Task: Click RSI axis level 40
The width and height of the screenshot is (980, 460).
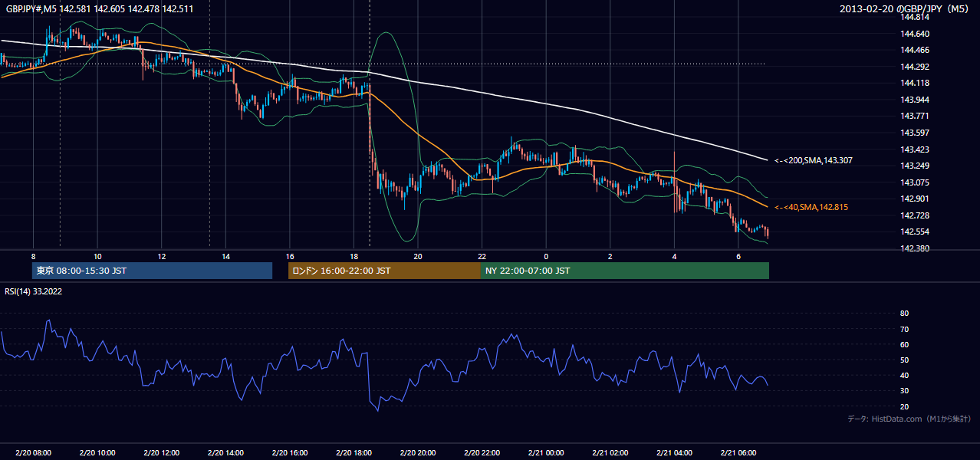Action: click(904, 375)
